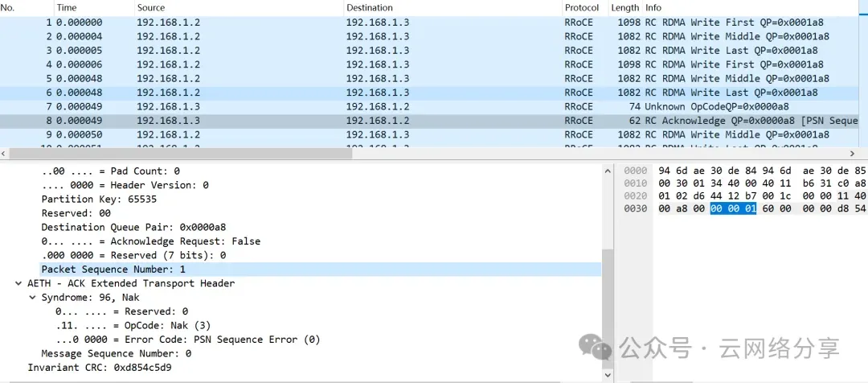The height and width of the screenshot is (383, 868).
Task: Sort packet list by Source column
Action: point(153,7)
